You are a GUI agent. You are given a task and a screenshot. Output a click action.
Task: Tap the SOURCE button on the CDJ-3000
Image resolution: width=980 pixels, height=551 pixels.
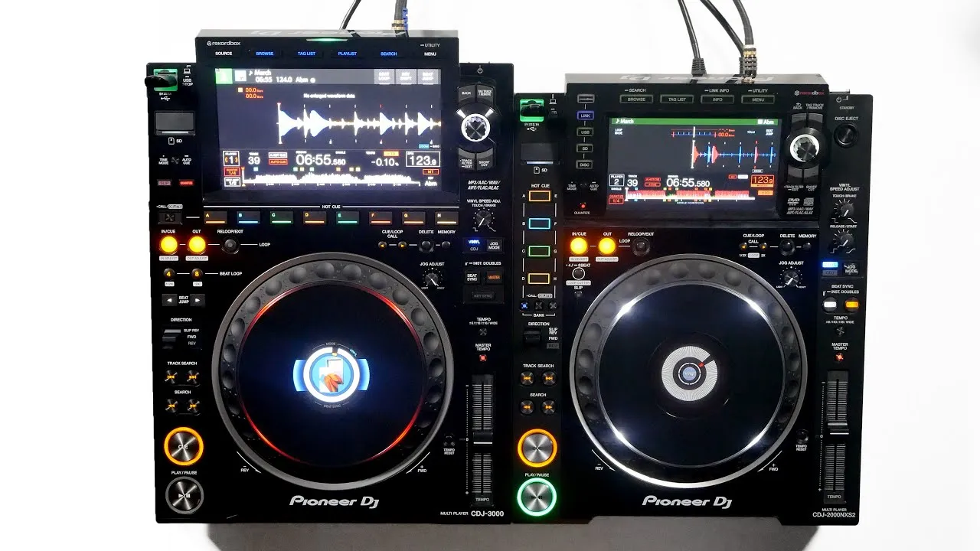(x=224, y=54)
